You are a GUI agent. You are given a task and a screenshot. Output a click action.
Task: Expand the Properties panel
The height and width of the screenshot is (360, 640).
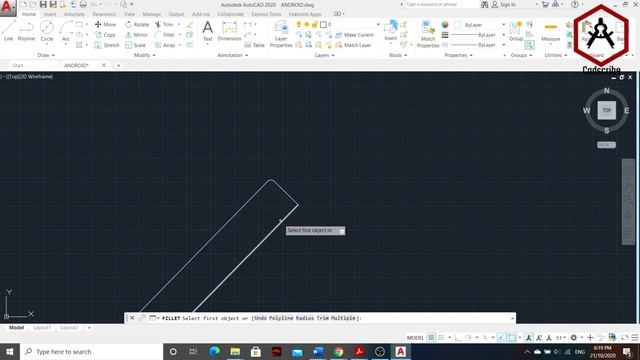coord(458,55)
